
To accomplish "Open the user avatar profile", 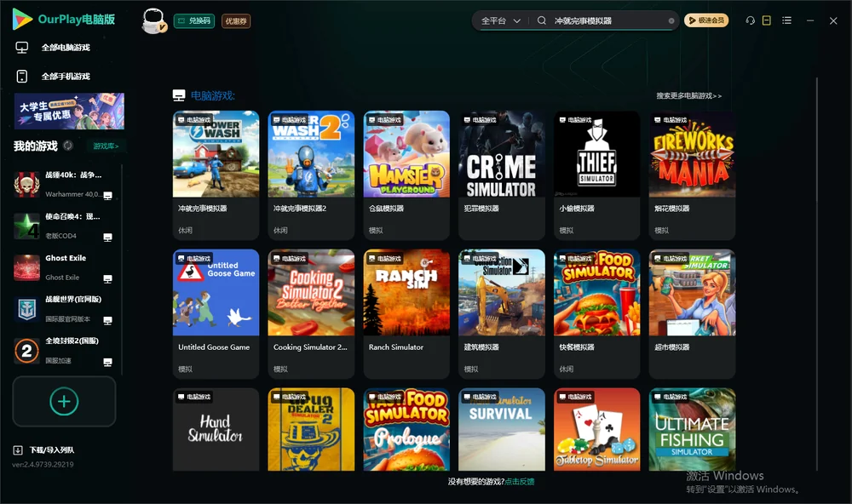I will coord(153,20).
